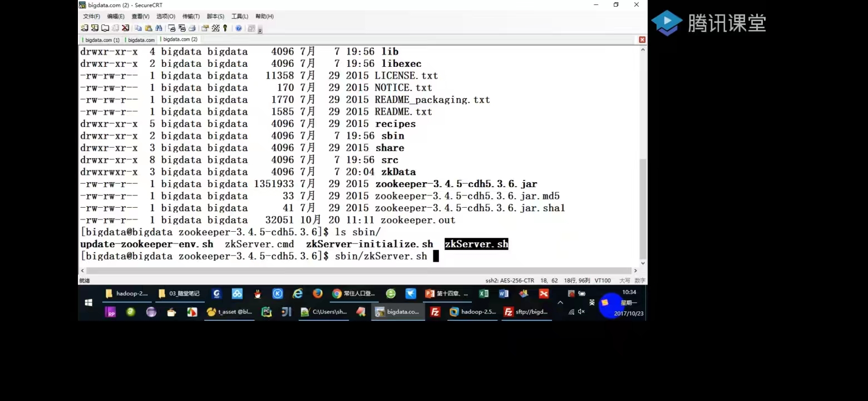Click the Public Key icon in toolbar

(225, 28)
